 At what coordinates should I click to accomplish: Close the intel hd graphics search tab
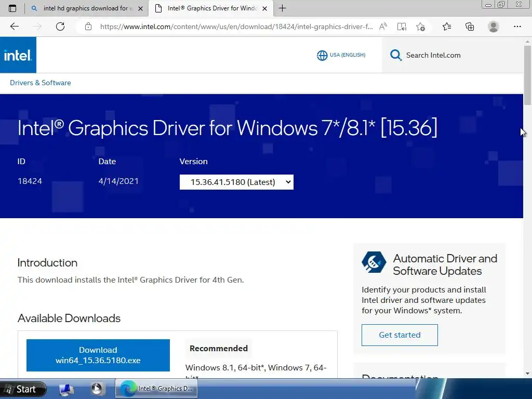(x=140, y=8)
